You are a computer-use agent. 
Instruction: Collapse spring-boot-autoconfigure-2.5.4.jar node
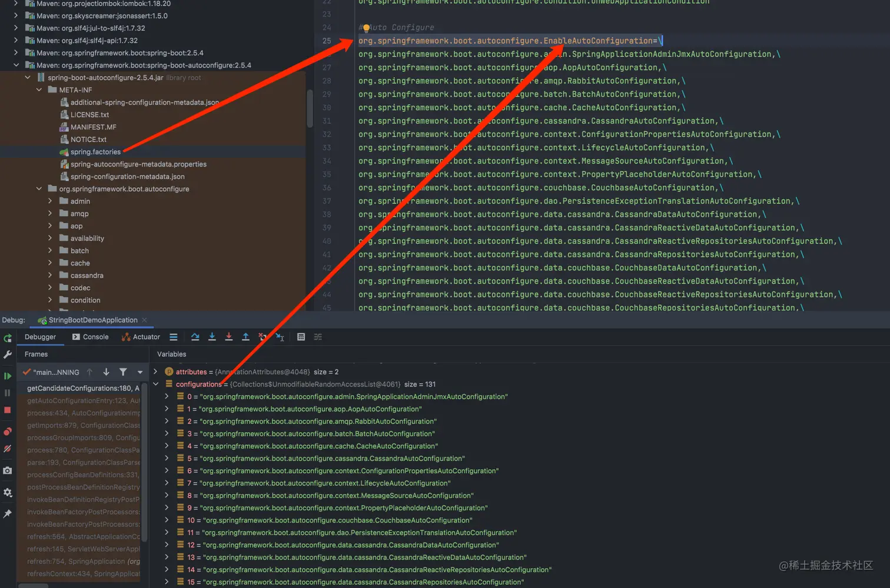click(28, 78)
